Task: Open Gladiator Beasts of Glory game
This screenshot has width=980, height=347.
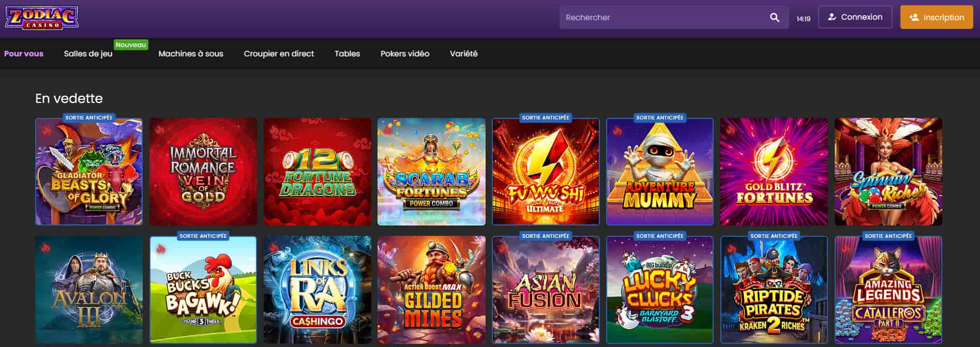Action: click(89, 172)
